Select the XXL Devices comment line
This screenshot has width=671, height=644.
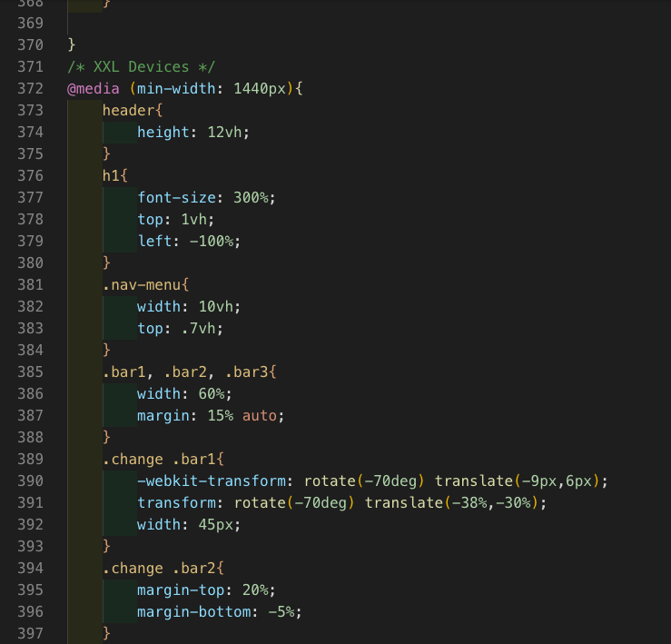tap(141, 66)
